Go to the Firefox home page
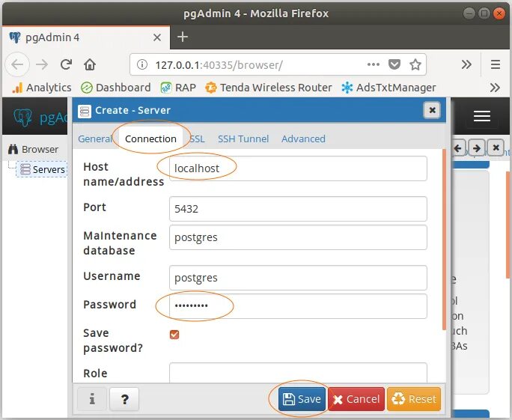 tap(90, 64)
